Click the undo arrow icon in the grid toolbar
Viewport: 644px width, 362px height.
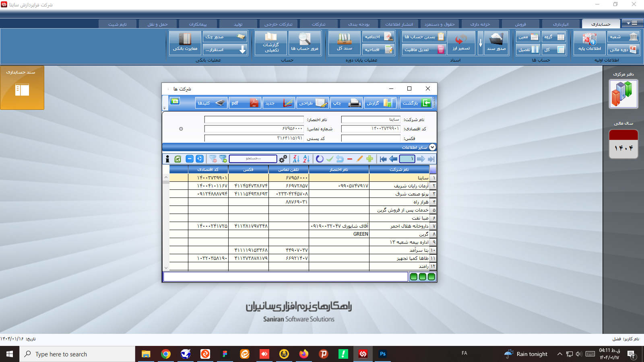pos(340,159)
